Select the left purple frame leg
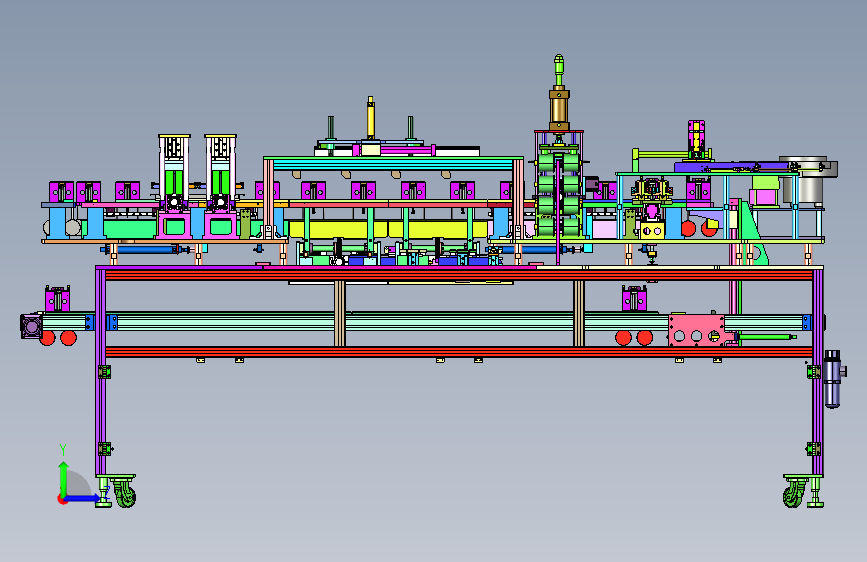The width and height of the screenshot is (867, 562). [100, 372]
